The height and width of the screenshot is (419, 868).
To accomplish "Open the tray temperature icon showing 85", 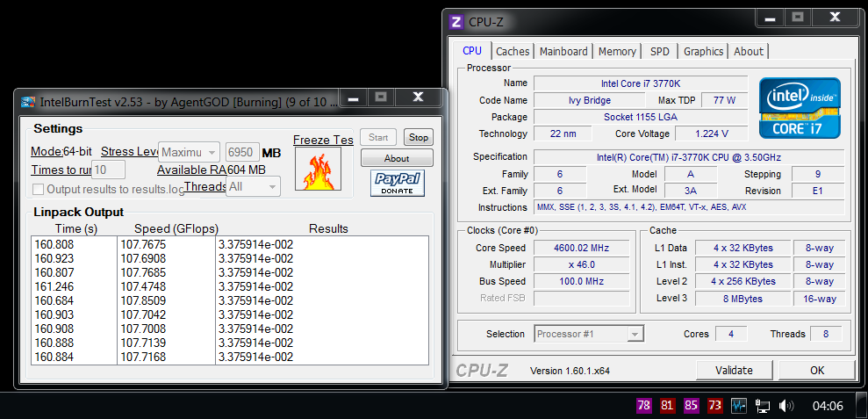I will click(692, 406).
